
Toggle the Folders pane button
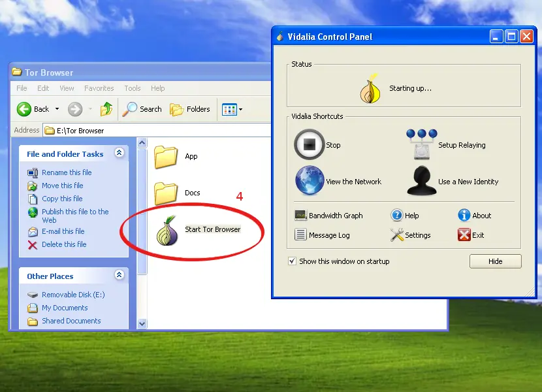(x=190, y=109)
